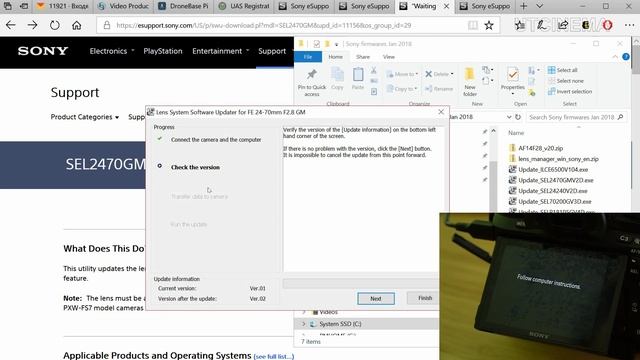Open Product Categories dropdown
The height and width of the screenshot is (360, 640).
(85, 117)
